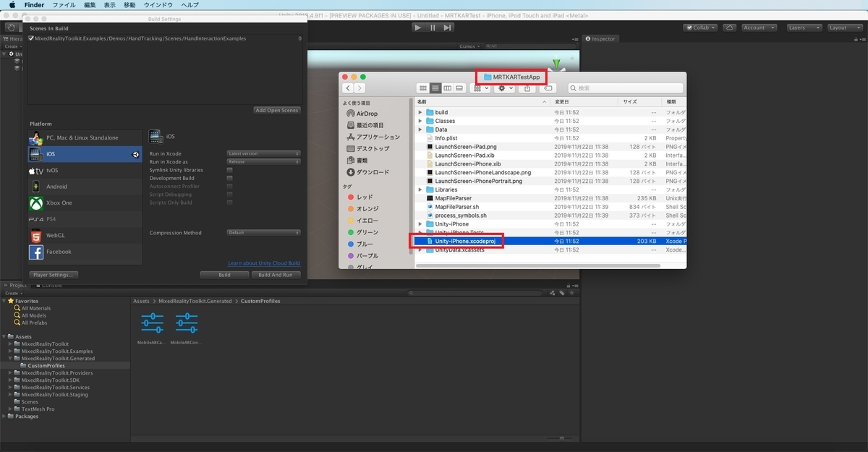The image size is (868, 452).
Task: Click the Unity Pause button
Action: (x=433, y=27)
